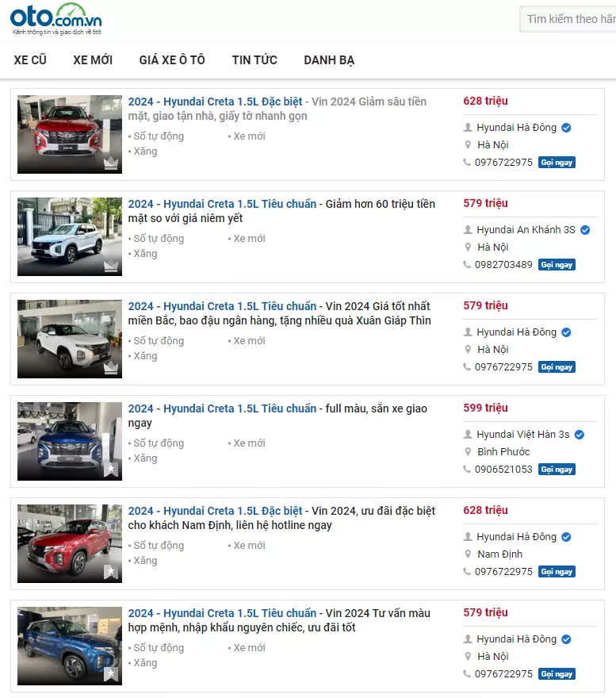The image size is (616, 698).
Task: Click star badge on Nam Định listing photo
Action: pyautogui.click(x=111, y=572)
